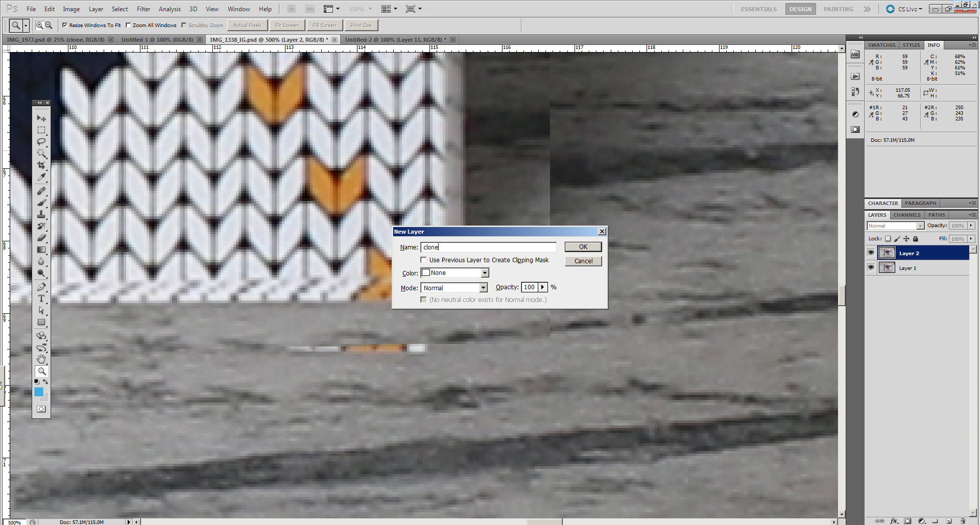The image size is (980, 525).
Task: Pick the Type tool
Action: (41, 299)
